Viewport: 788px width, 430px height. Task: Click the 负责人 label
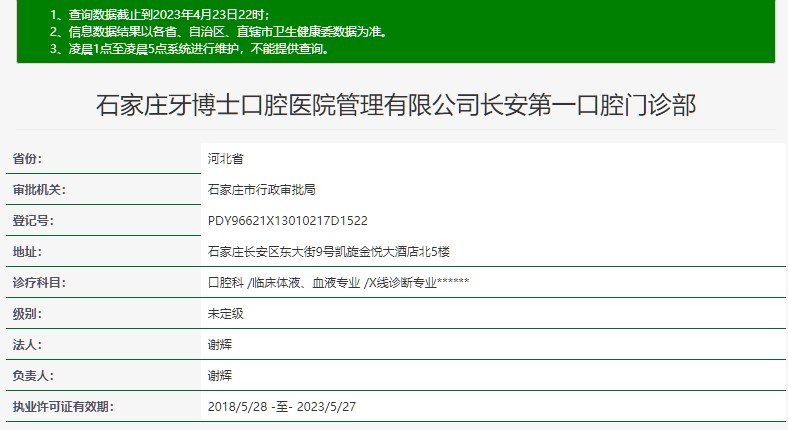[33, 376]
